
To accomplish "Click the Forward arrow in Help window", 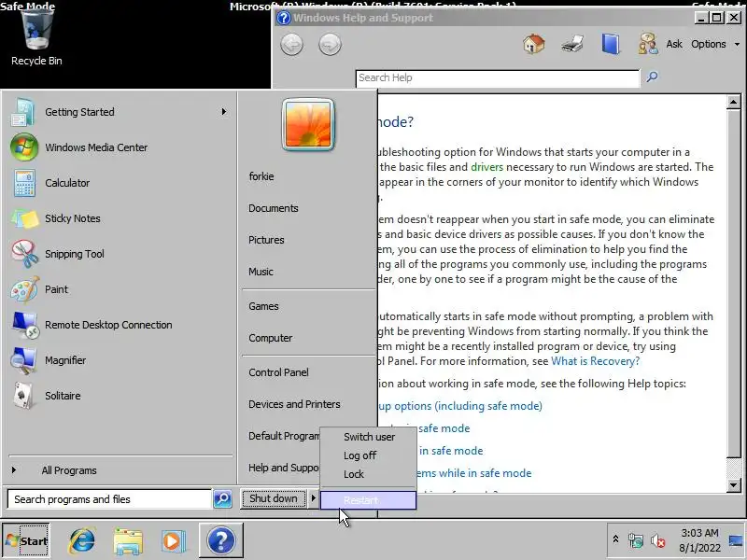I will [330, 45].
